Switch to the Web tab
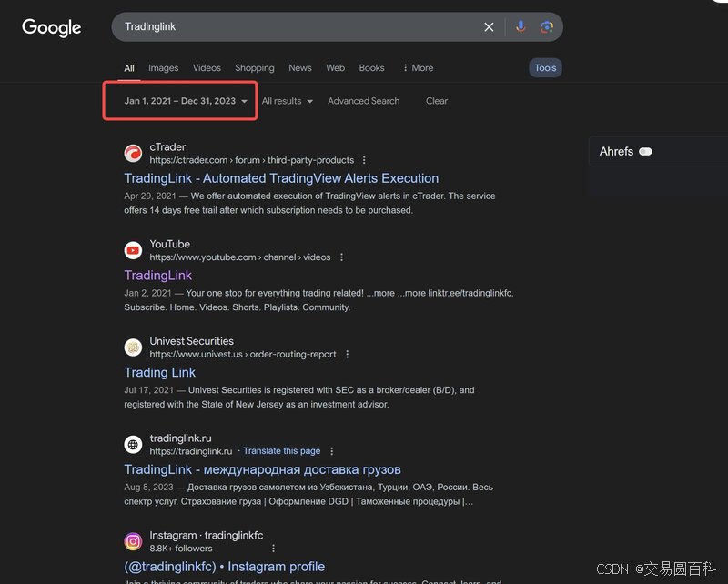Screen dimensions: 728x584 coord(335,68)
